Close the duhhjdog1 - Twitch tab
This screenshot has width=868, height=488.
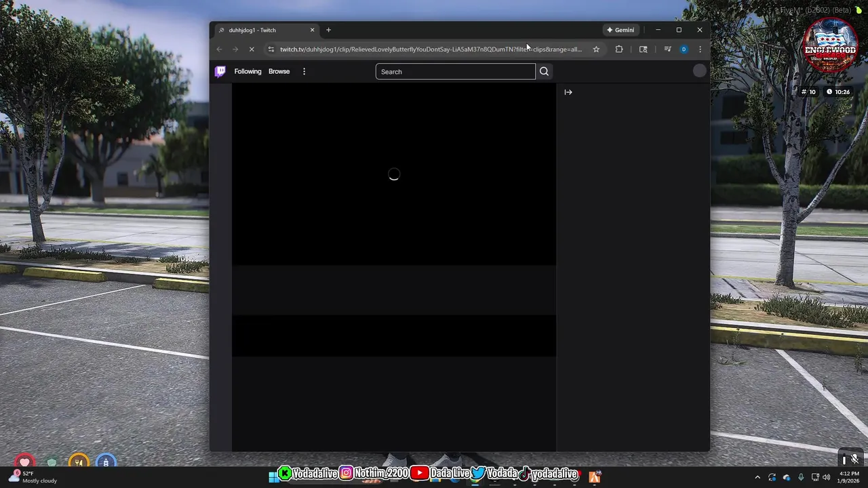click(x=312, y=30)
